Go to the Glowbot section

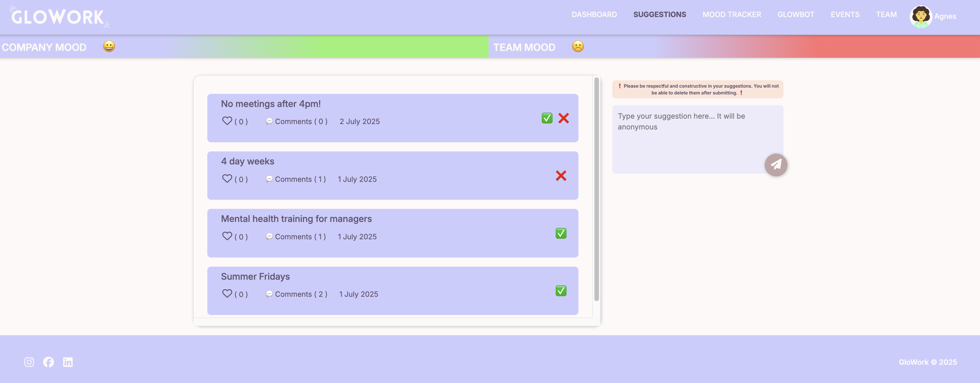[796, 15]
